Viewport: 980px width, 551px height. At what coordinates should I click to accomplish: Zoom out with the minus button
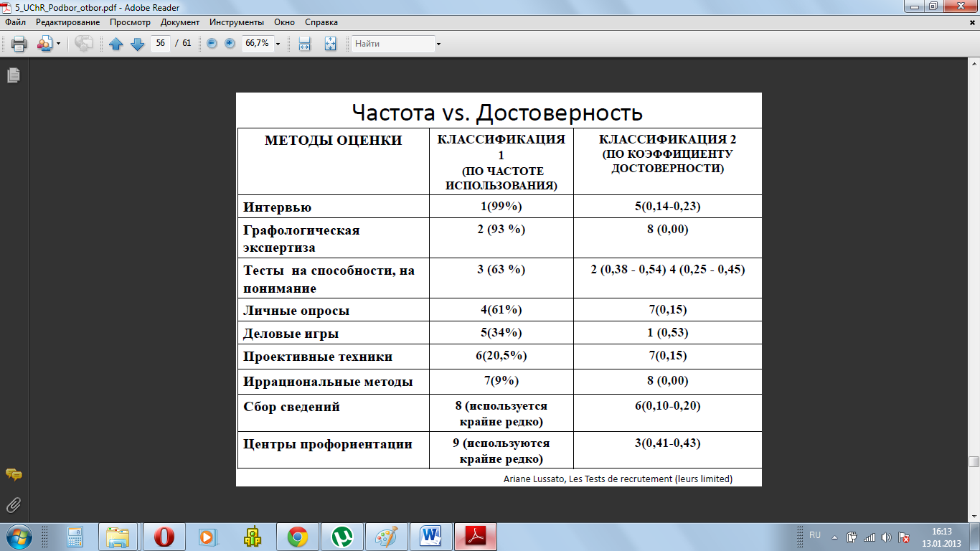pyautogui.click(x=212, y=43)
